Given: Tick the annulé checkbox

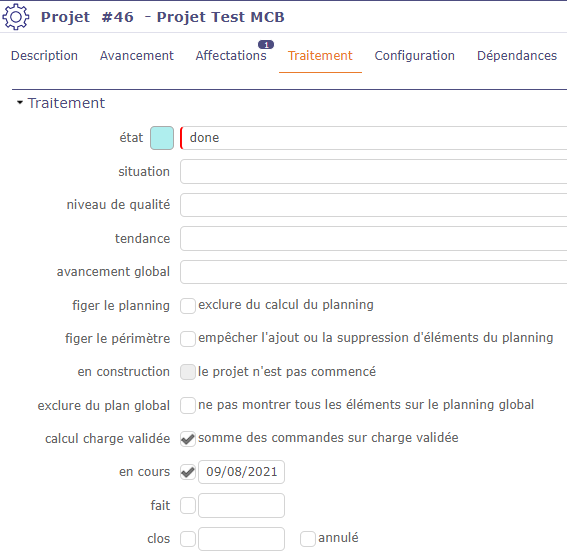Looking at the screenshot, I should [308, 539].
